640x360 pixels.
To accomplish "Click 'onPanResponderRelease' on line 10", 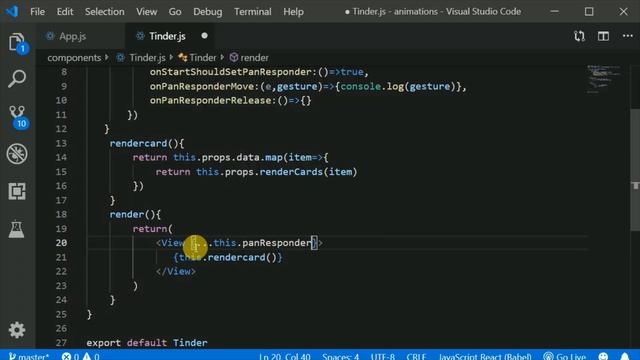I will pos(210,100).
